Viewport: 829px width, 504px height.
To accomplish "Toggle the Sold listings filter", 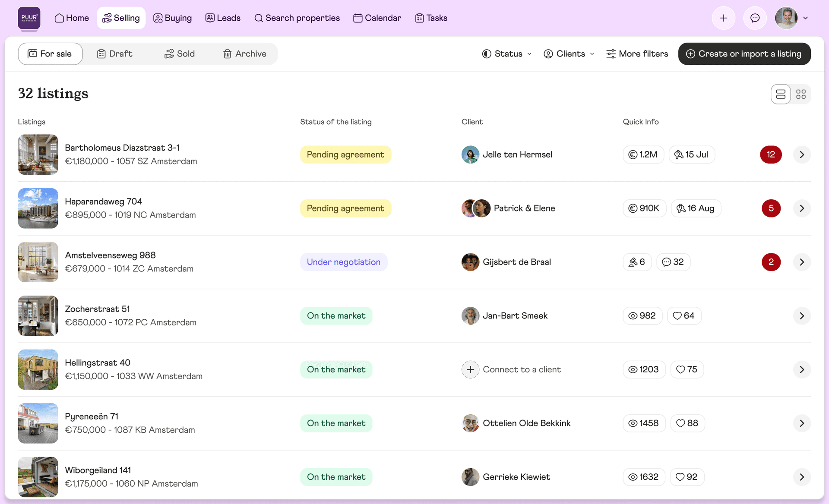I will click(x=180, y=54).
